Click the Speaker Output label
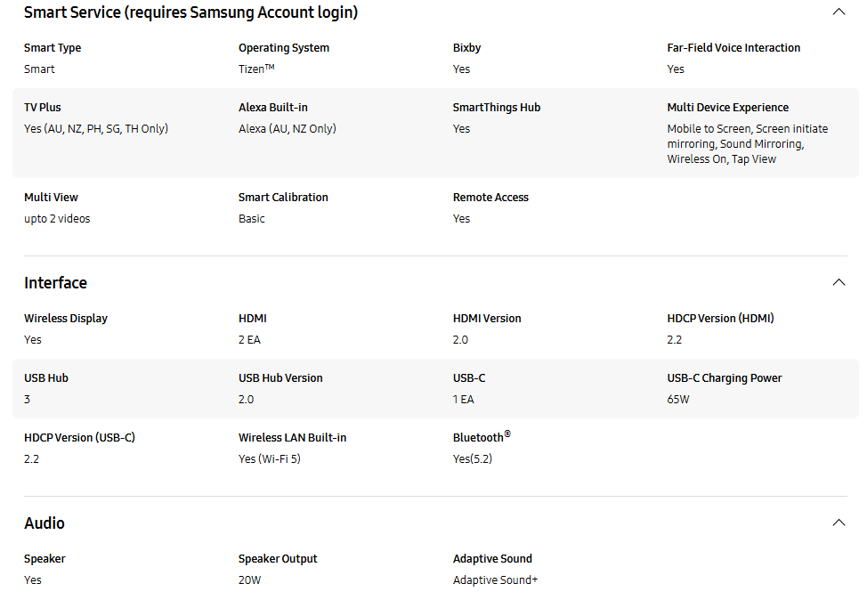The width and height of the screenshot is (867, 616). 278,559
